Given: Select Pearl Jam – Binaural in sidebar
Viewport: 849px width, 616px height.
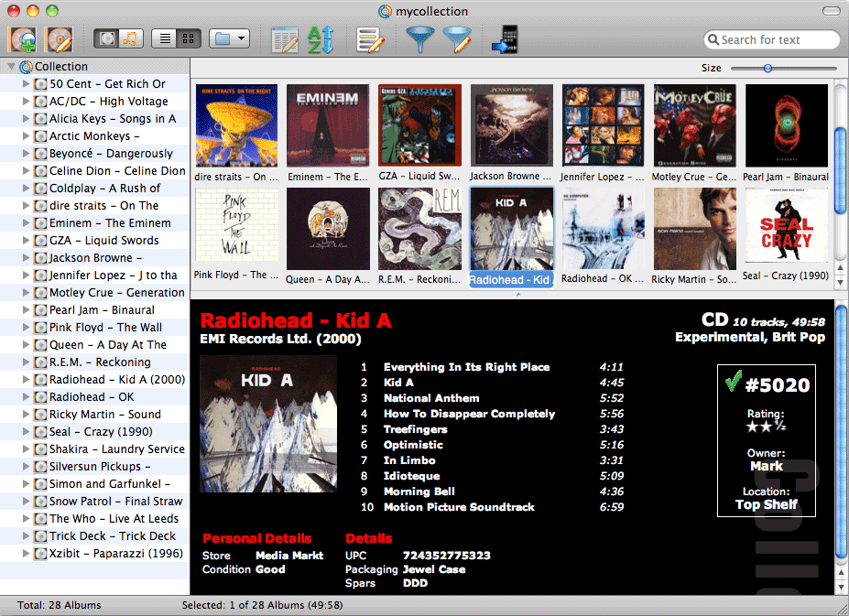Looking at the screenshot, I should [x=94, y=309].
